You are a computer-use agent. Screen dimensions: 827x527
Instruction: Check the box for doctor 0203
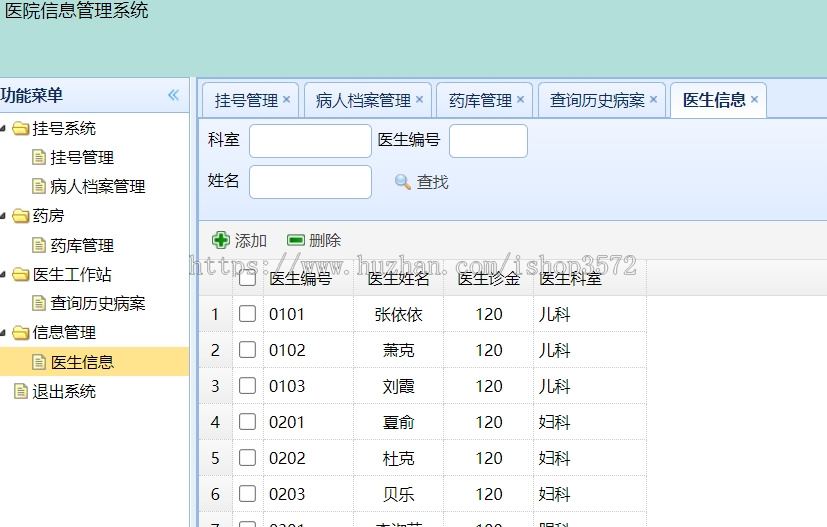(x=247, y=494)
